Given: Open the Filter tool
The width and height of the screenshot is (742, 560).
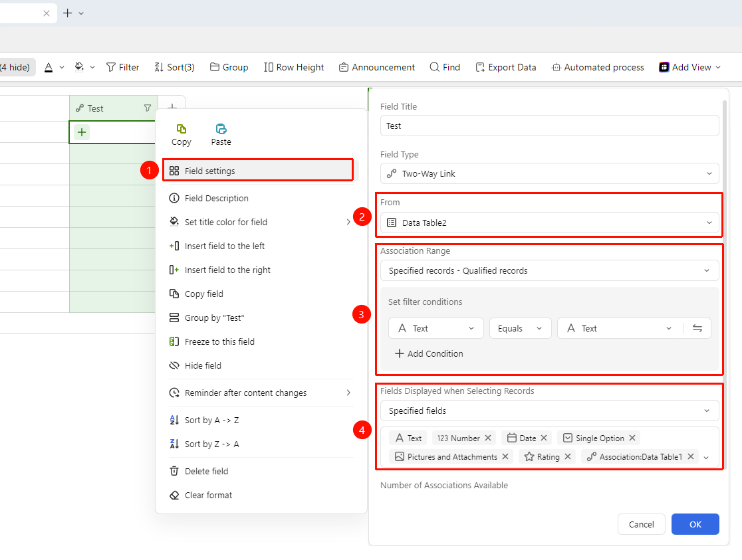Looking at the screenshot, I should click(x=122, y=67).
